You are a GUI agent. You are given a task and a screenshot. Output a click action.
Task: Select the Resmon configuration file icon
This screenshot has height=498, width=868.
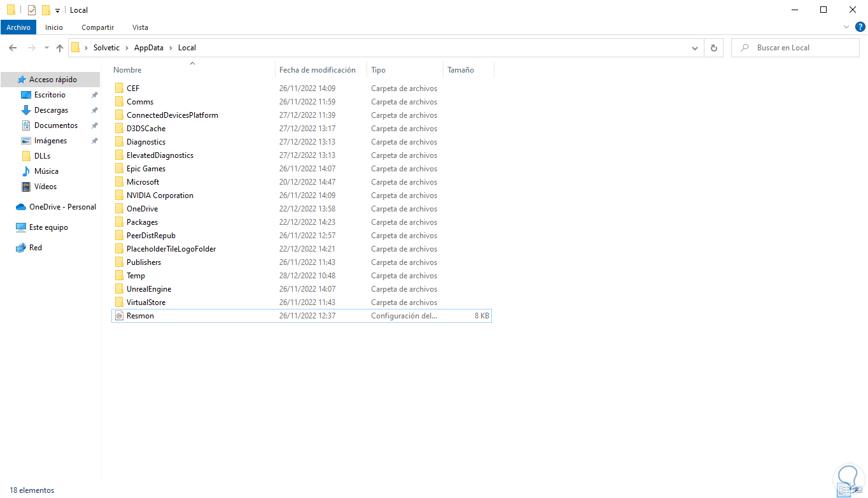tap(119, 315)
